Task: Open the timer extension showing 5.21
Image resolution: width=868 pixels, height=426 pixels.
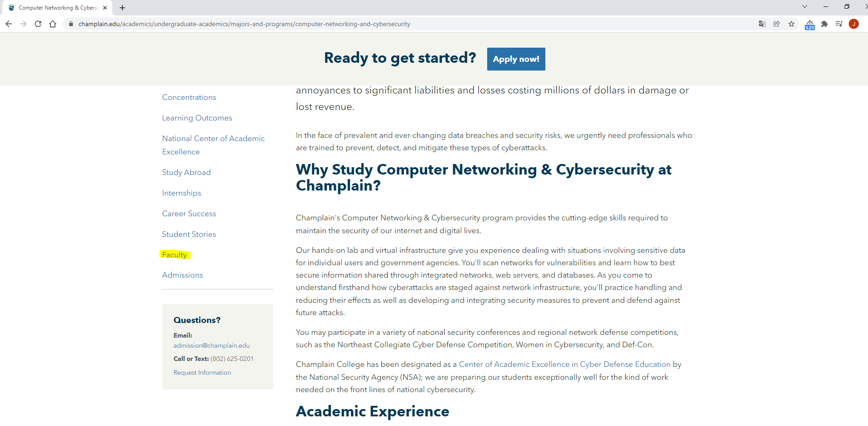Action: point(810,25)
